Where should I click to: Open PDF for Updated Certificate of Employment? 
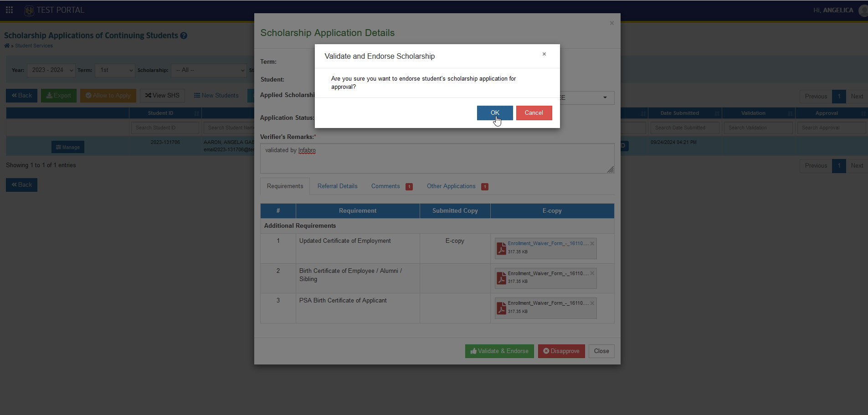tap(548, 244)
